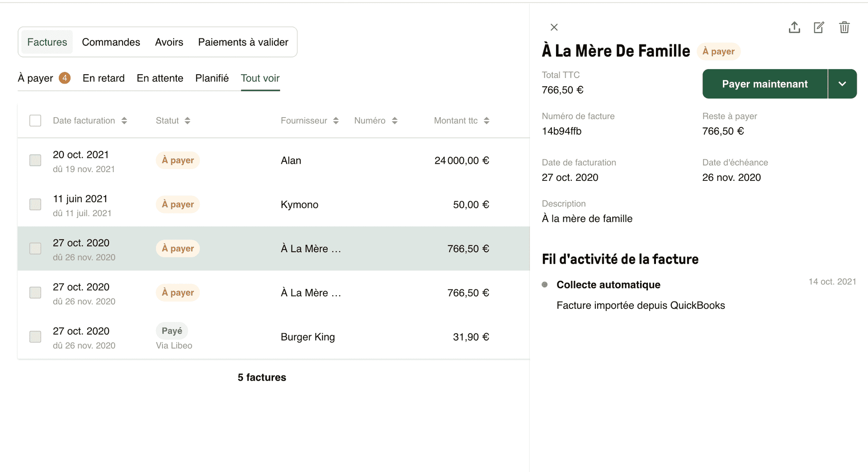
Task: Open the edit invoice icon
Action: pyautogui.click(x=819, y=27)
